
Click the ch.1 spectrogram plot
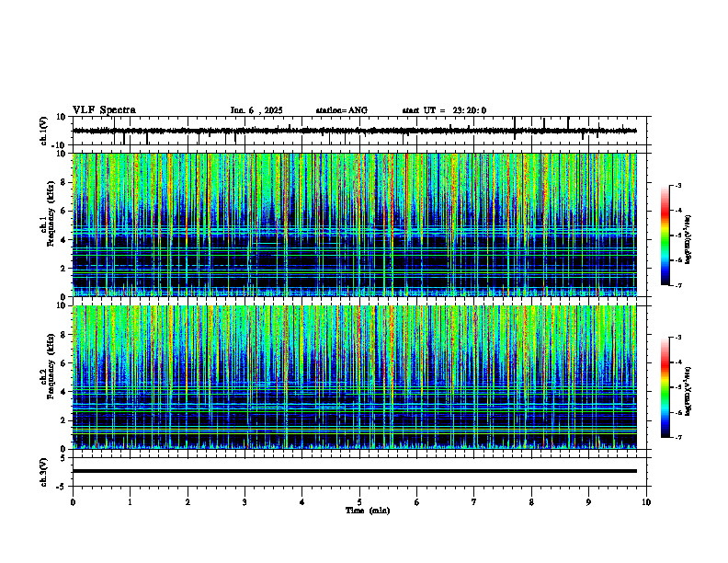click(354, 224)
